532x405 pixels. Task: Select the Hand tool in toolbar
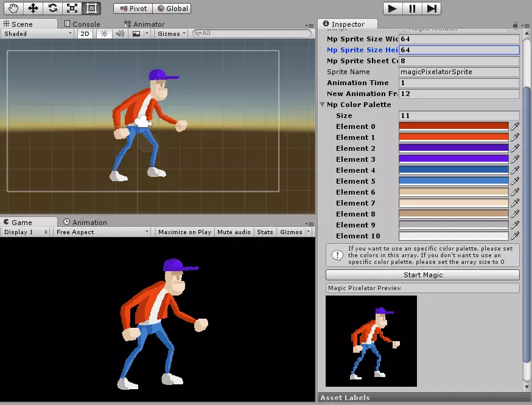13,8
